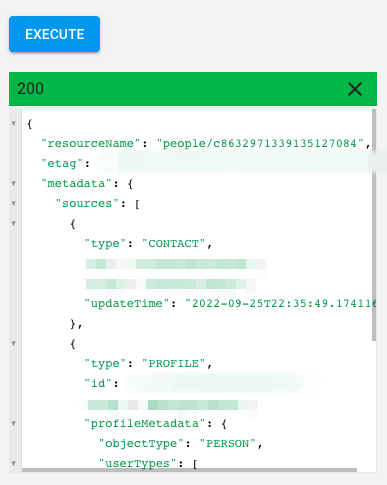The image size is (387, 485).
Task: Fold the CONTACT source object arrow
Action: (x=14, y=223)
